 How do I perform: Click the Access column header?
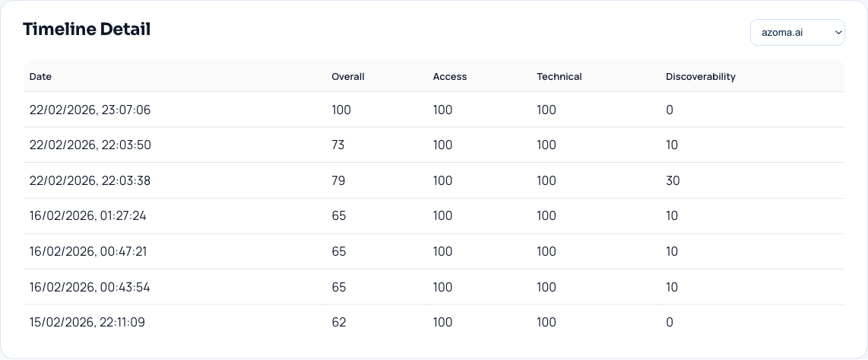tap(450, 77)
